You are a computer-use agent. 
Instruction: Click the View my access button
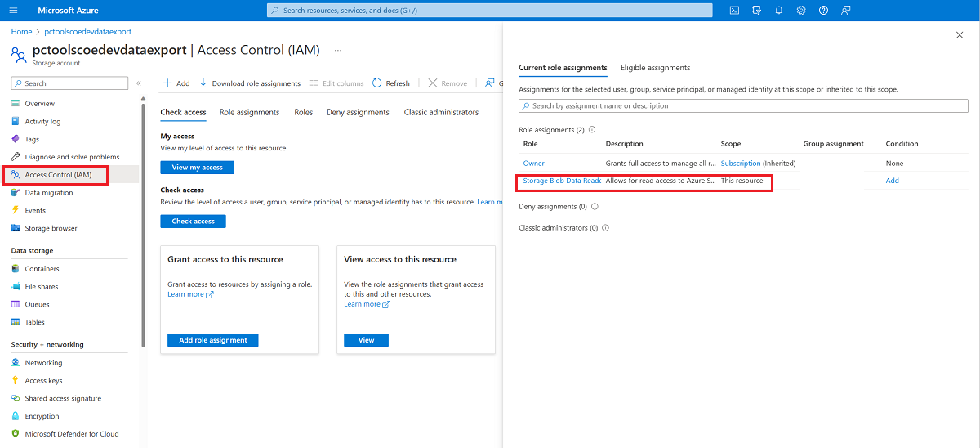[x=197, y=168]
